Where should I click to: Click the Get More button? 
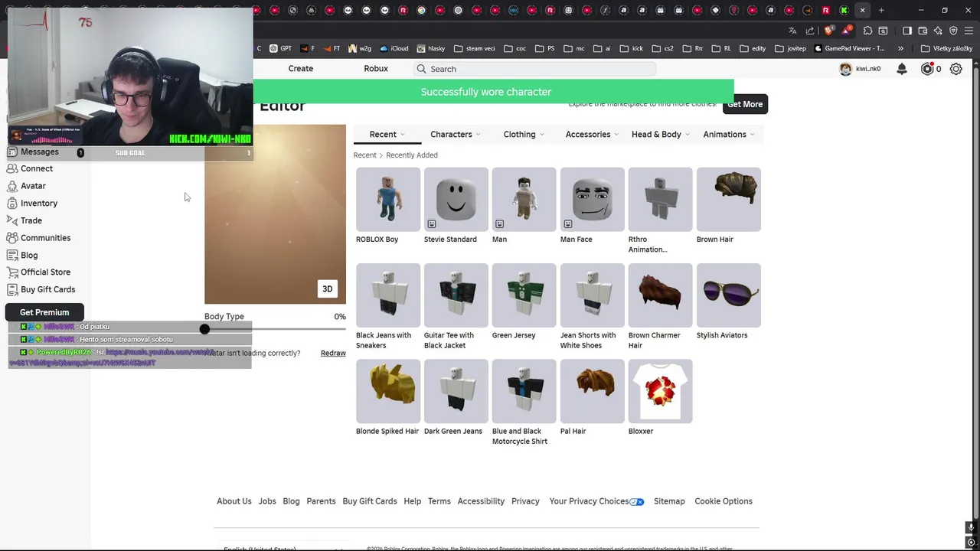coord(745,104)
